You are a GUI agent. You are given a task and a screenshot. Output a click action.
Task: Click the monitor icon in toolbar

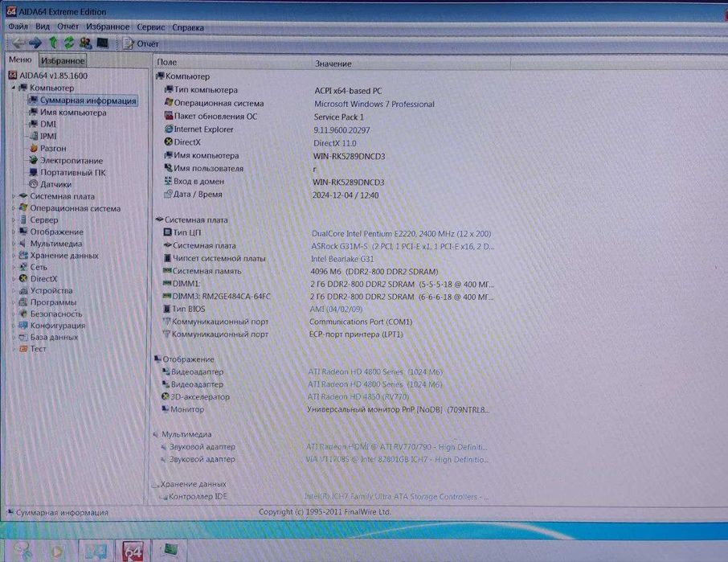coord(102,43)
